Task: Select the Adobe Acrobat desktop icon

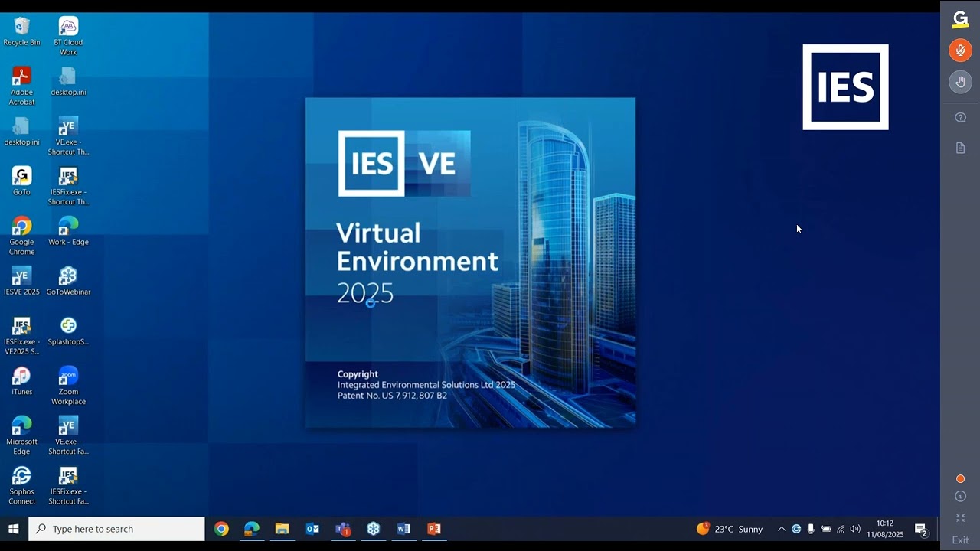Action: click(x=21, y=86)
